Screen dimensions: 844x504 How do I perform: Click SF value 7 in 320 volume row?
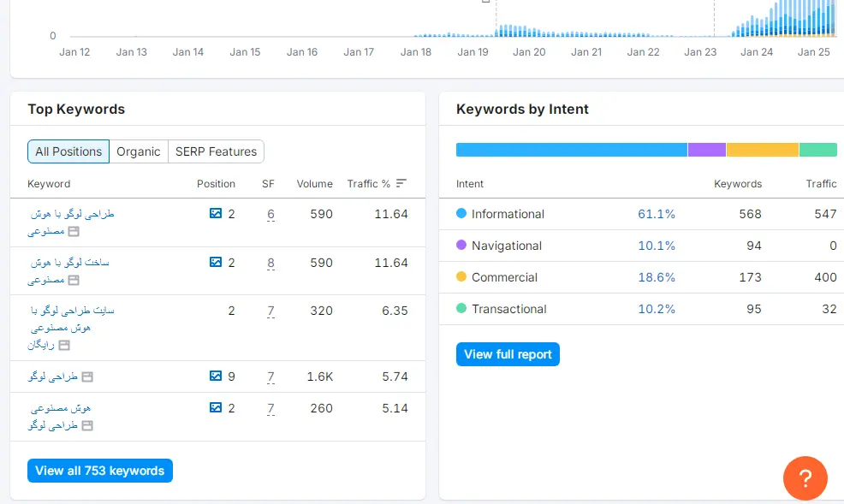coord(270,311)
